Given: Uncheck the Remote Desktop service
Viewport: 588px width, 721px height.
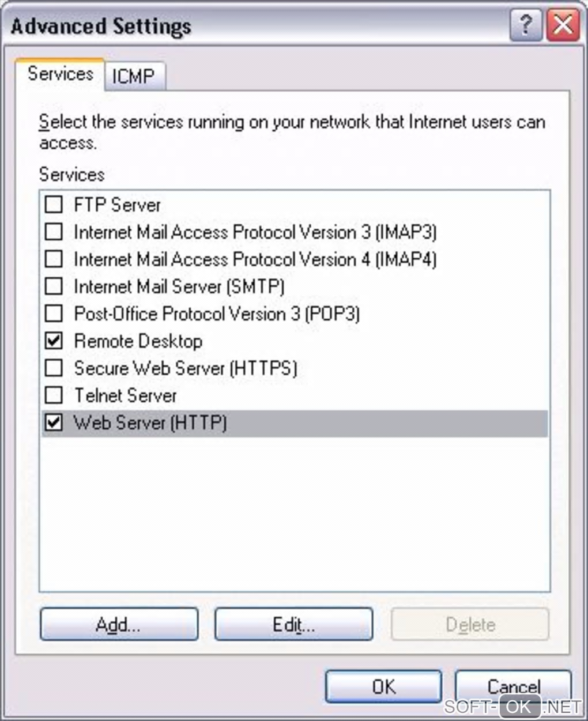Looking at the screenshot, I should pos(54,341).
